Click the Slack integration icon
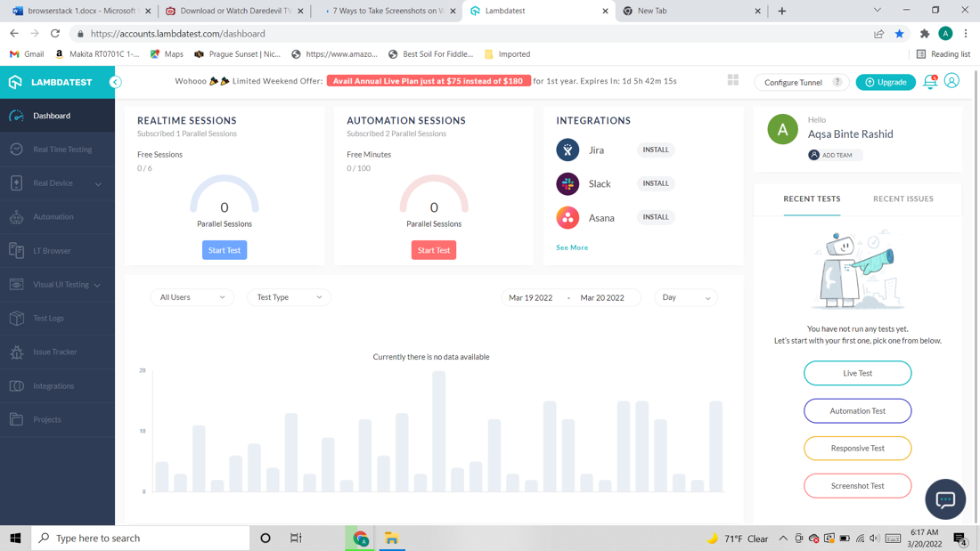Screen dimensions: 980x551 point(568,183)
